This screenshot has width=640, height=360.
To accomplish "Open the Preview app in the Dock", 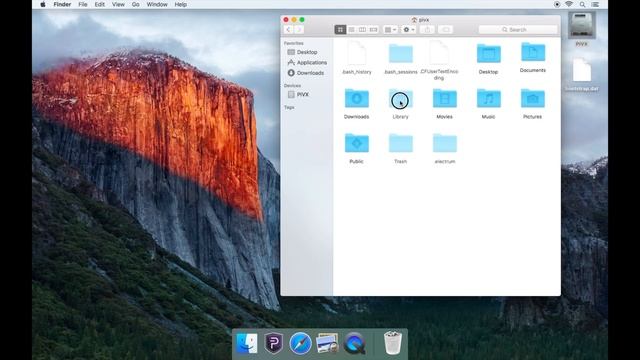I will point(327,343).
